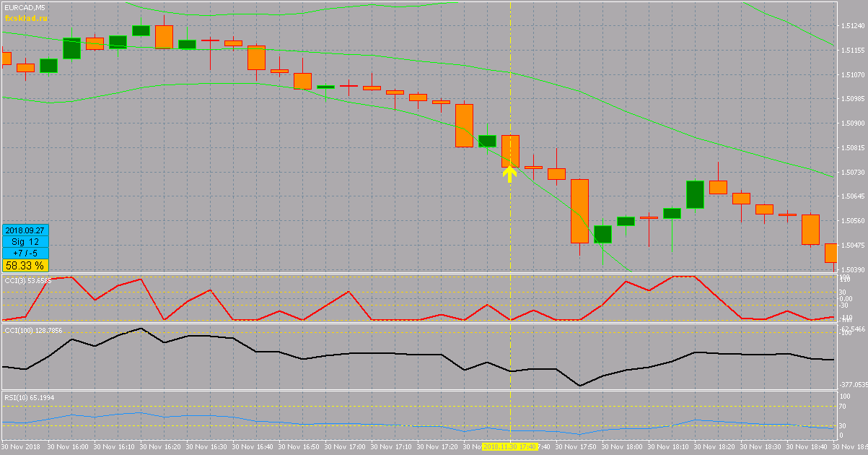
Task: Click the "30 Nov 16:10" time axis label
Action: (114, 448)
